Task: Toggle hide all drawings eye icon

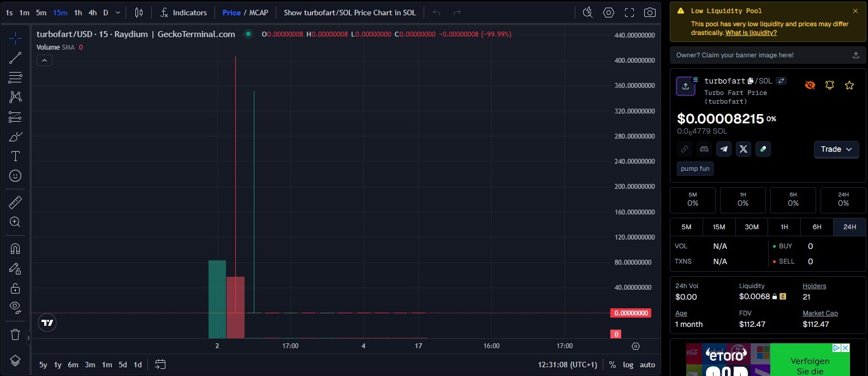Action: [15, 307]
